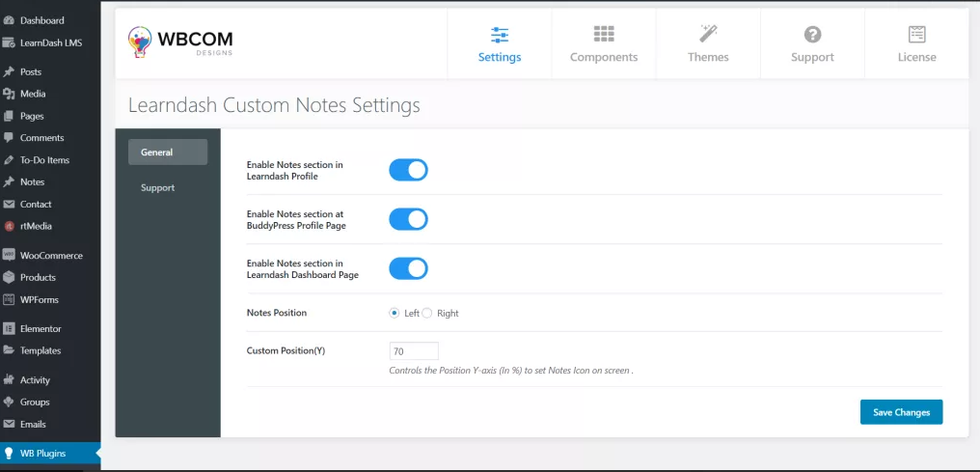Open Groups text in admin menu
This screenshot has width=980, height=472.
point(35,402)
